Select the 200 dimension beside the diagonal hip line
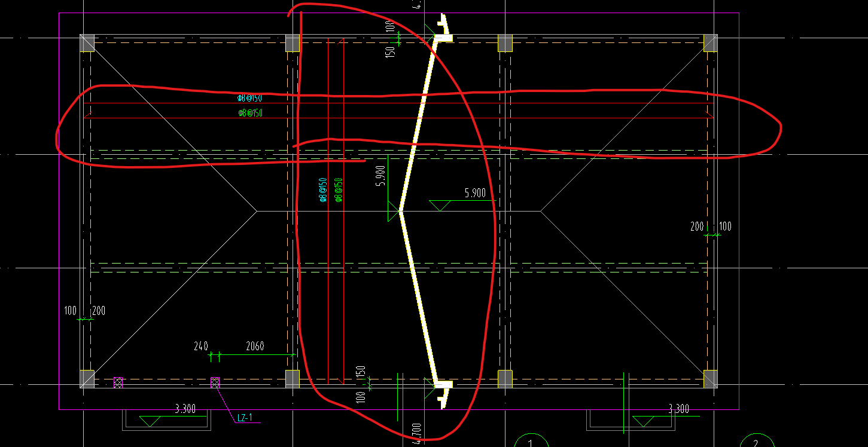This screenshot has width=868, height=447. 99,311
